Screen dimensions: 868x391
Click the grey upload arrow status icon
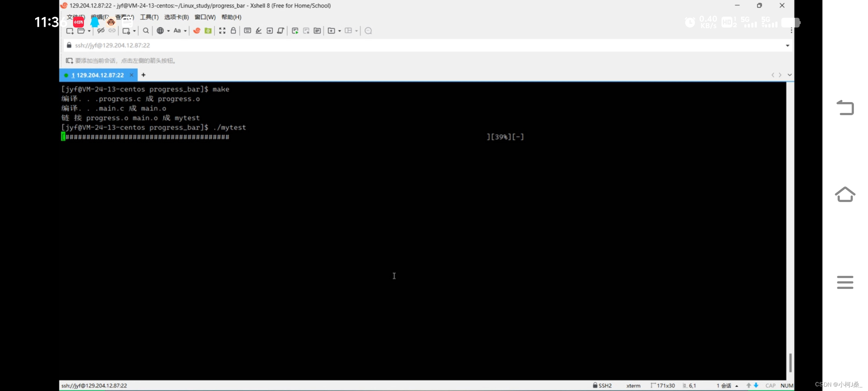coord(749,386)
